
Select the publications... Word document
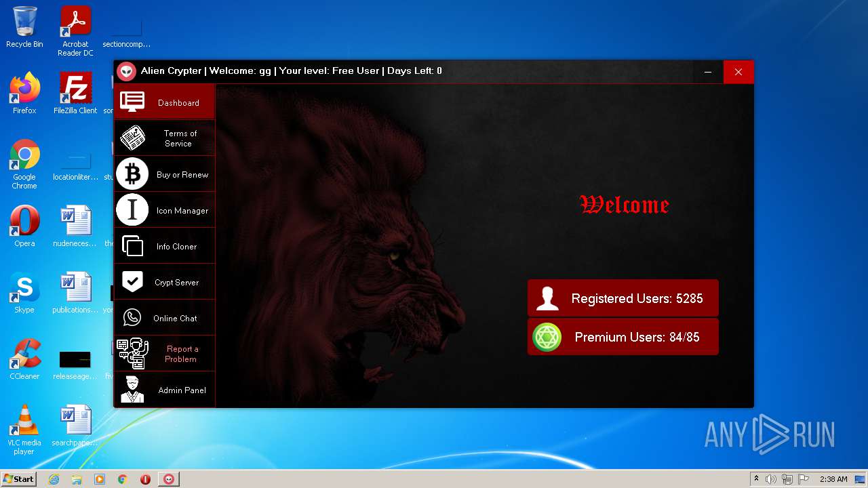(x=75, y=293)
